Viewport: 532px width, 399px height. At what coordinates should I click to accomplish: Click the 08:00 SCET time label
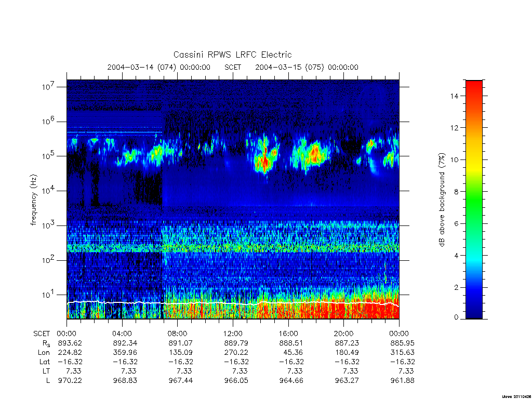click(x=178, y=334)
